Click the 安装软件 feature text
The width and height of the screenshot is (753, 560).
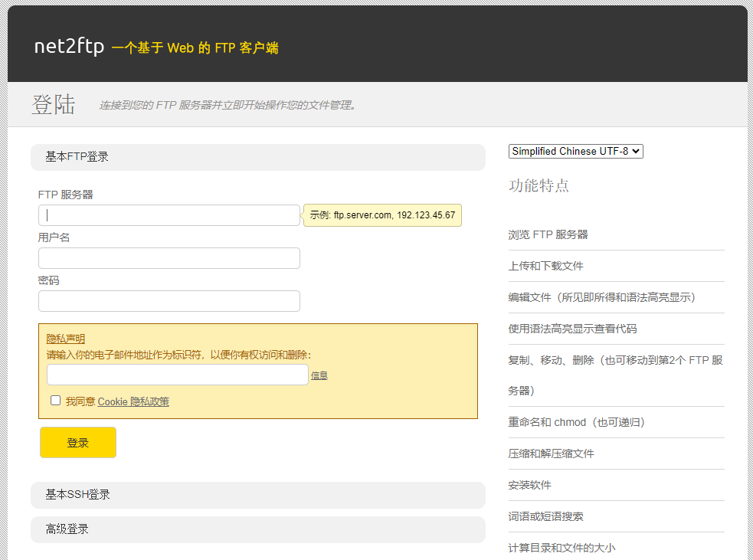click(x=529, y=485)
